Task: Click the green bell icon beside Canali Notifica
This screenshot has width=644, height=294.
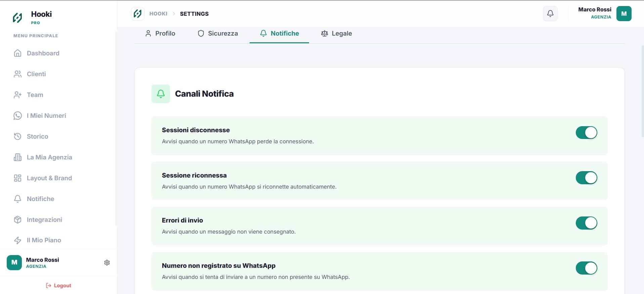Action: click(161, 94)
